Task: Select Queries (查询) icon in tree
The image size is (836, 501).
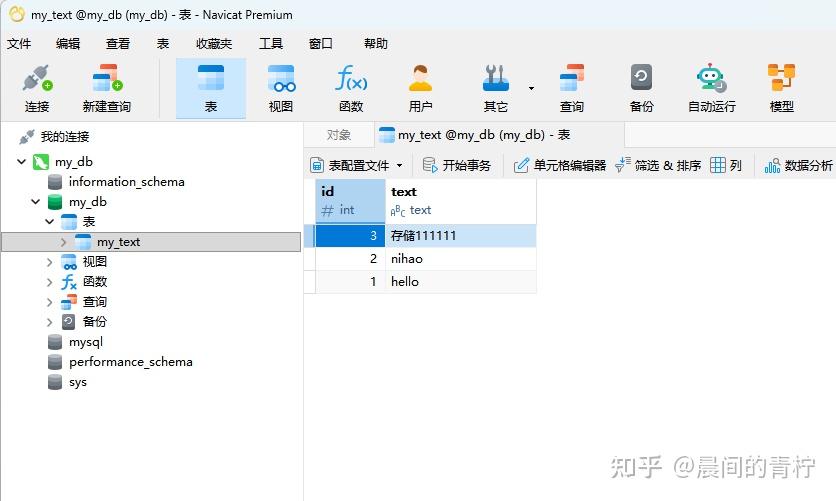Action: pyautogui.click(x=69, y=302)
